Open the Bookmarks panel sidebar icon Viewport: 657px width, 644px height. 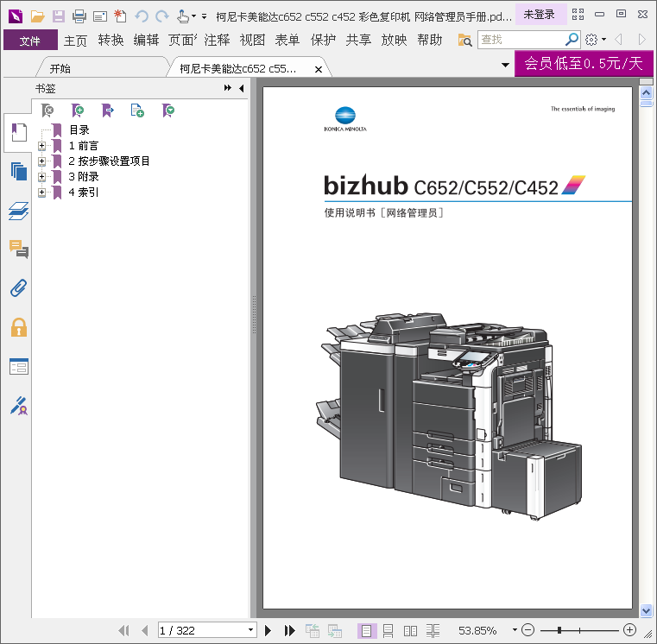point(19,132)
